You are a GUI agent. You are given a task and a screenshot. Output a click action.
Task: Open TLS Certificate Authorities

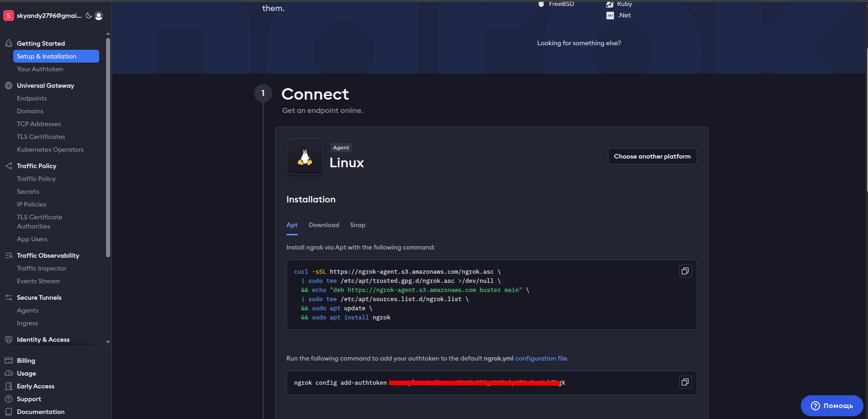click(40, 222)
